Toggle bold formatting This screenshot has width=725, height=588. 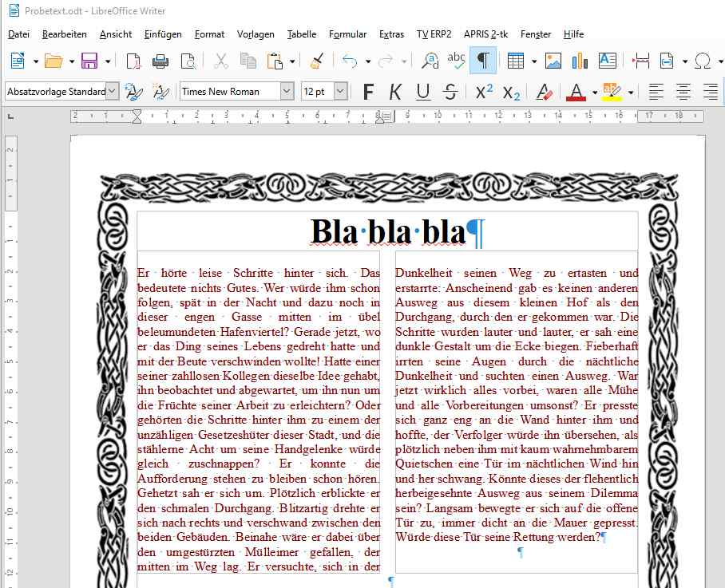367,92
